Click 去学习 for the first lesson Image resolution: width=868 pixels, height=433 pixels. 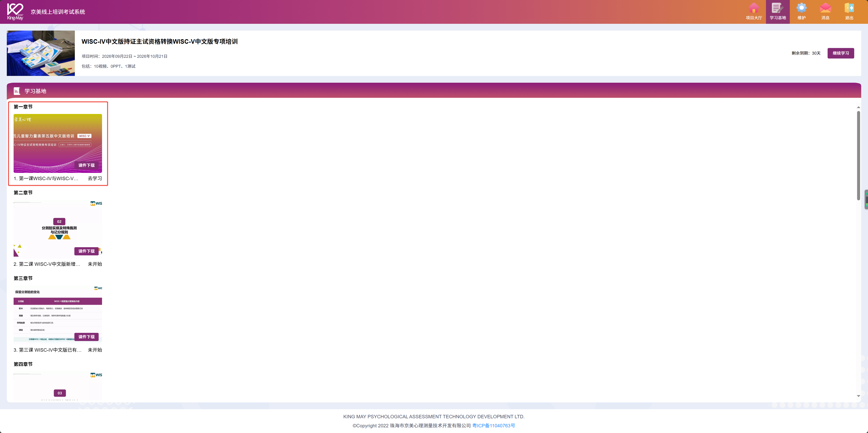coord(95,179)
